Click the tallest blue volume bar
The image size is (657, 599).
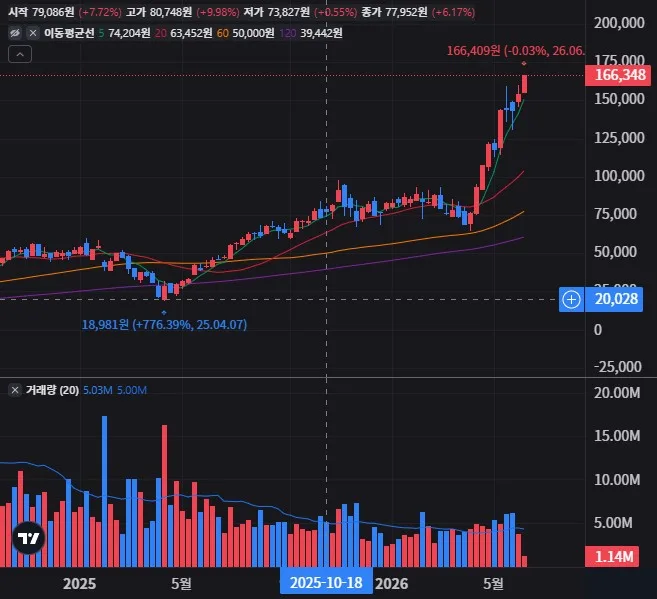click(104, 491)
